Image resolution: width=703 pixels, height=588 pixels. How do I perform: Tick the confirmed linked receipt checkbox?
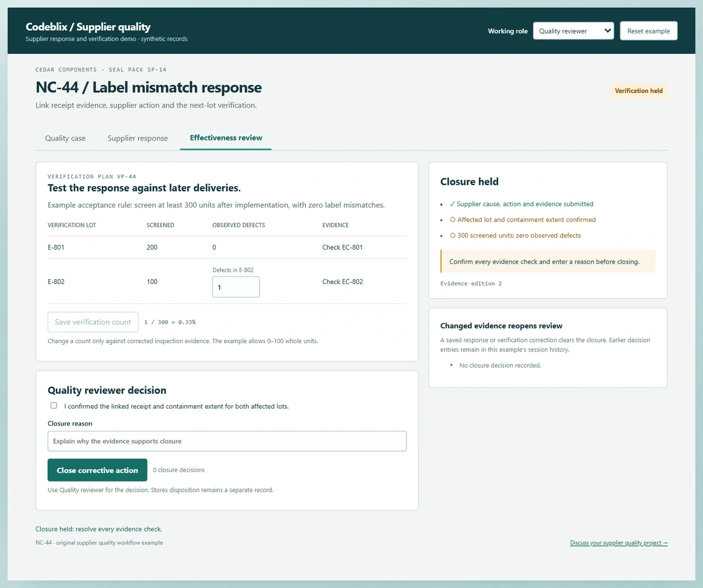[54, 406]
